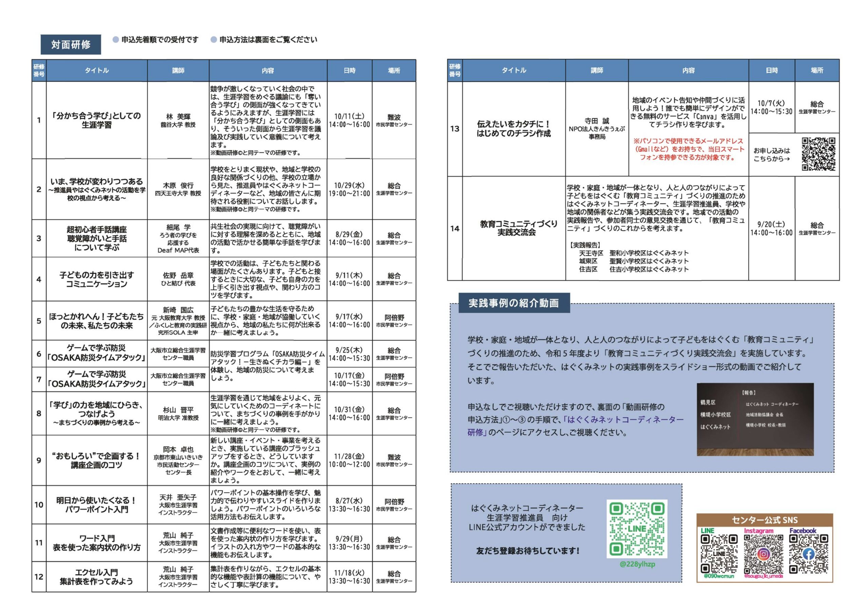
Task: Click 城東区 聖賢小学校区はぐくみネット entry
Action: tap(634, 261)
